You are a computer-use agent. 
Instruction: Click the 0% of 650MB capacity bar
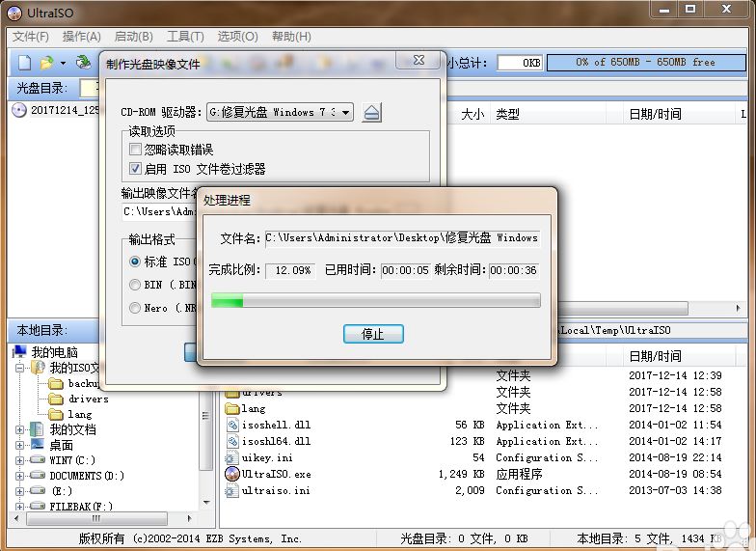click(x=646, y=62)
